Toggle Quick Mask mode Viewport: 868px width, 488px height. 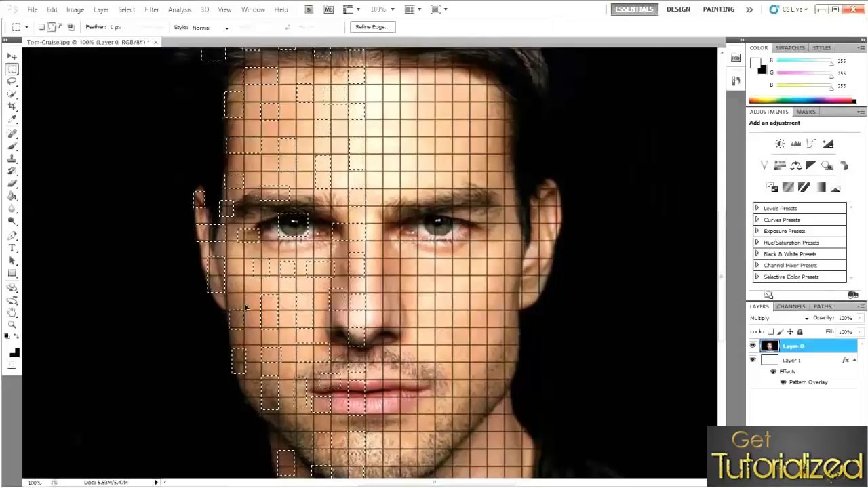(x=12, y=366)
